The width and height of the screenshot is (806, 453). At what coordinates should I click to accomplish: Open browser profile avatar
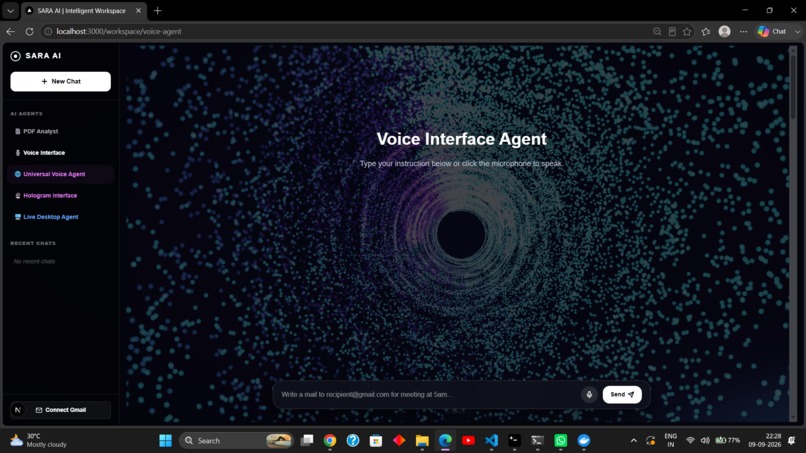724,31
